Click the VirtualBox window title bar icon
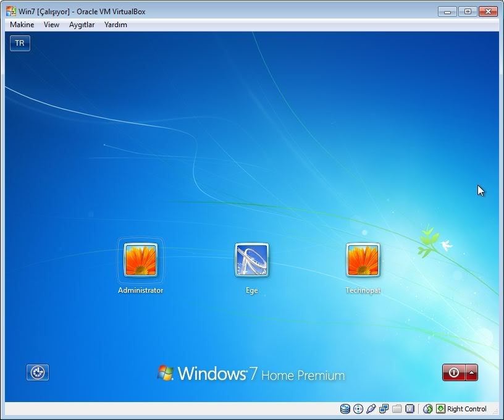The height and width of the screenshot is (420, 504). [x=11, y=11]
